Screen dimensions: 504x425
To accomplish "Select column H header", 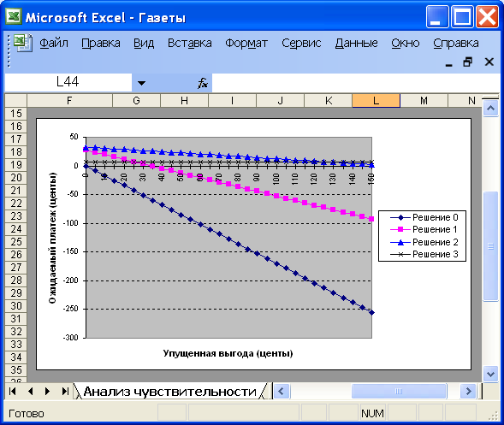I will (184, 101).
